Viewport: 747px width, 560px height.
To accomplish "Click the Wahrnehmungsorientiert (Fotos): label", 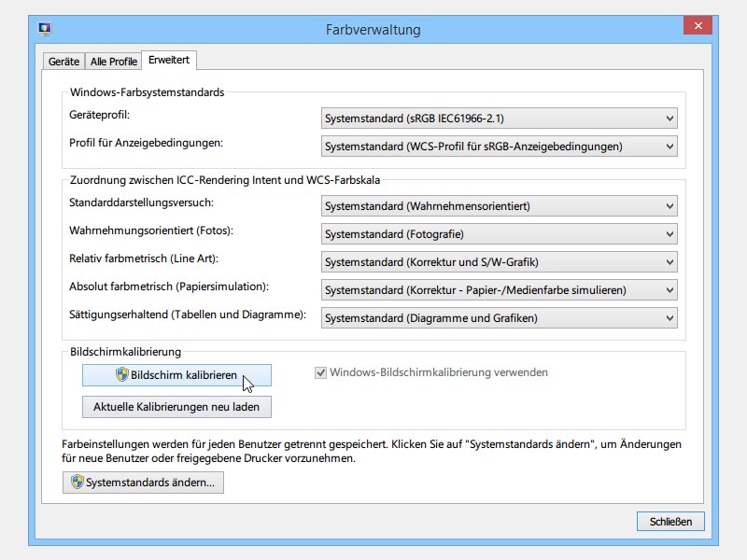I will pos(151,231).
